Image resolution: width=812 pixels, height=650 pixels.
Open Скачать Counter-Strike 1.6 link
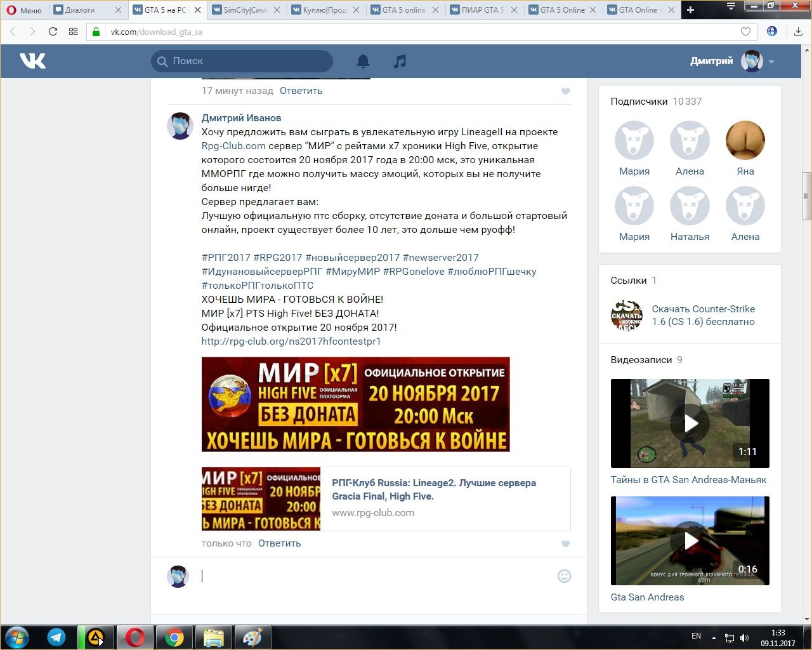click(x=704, y=315)
